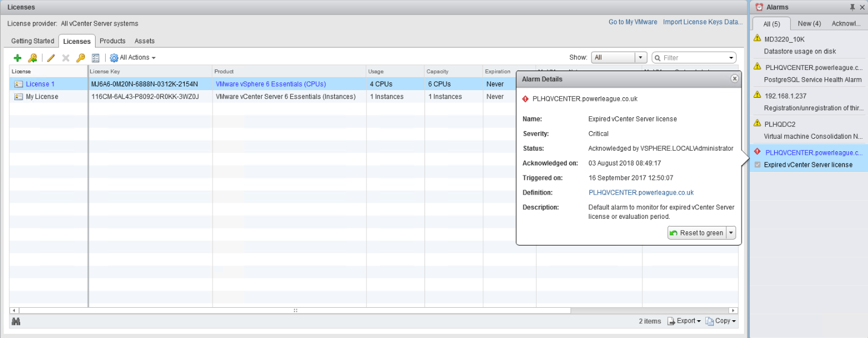Open VMware vSphere 6 Essentials (CPUs) product link

271,84
